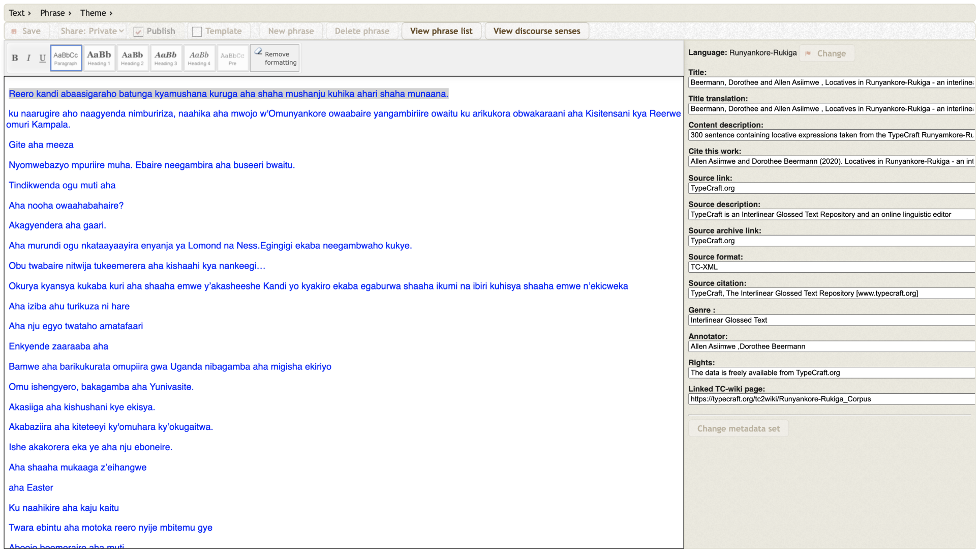Select phrase 'Ku naahikire aha kaju kaitu'
This screenshot has height=552, width=980.
[64, 508]
